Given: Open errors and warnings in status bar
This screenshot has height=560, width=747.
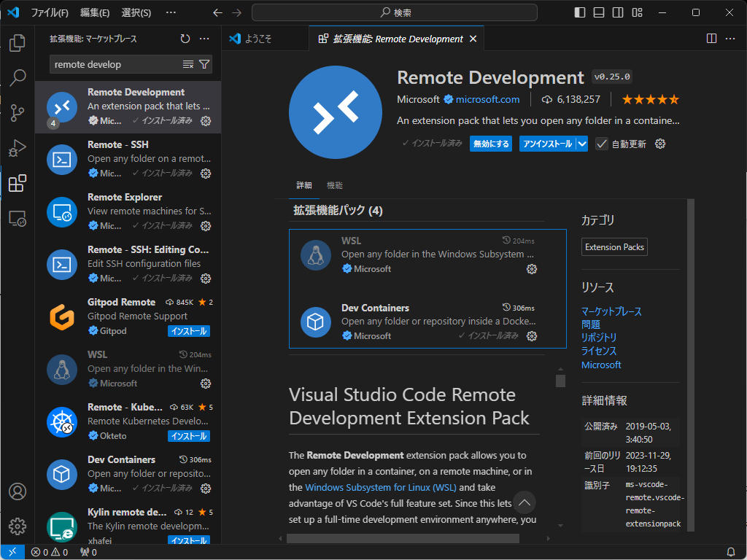Looking at the screenshot, I should (x=50, y=552).
